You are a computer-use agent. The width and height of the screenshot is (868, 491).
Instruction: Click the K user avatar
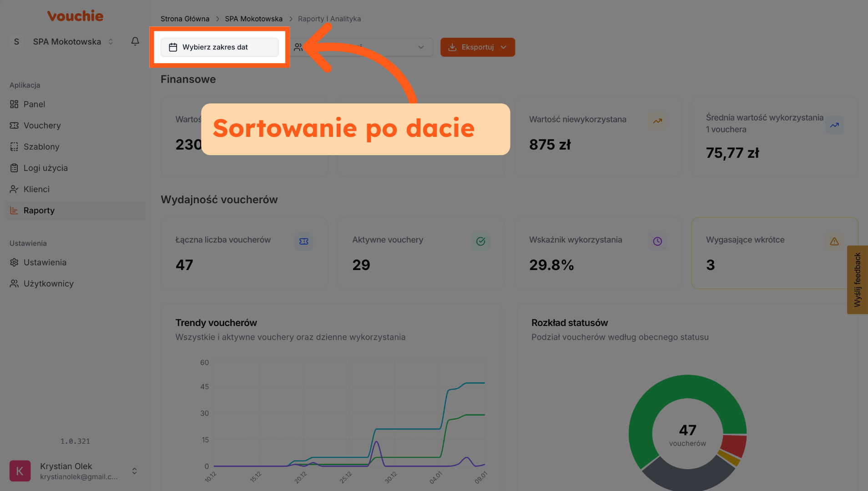(x=20, y=471)
